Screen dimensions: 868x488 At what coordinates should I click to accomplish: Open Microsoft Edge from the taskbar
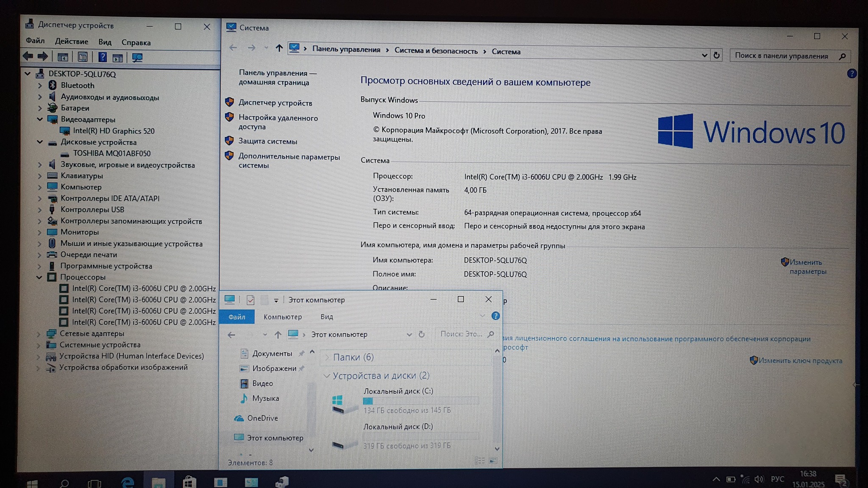[127, 482]
